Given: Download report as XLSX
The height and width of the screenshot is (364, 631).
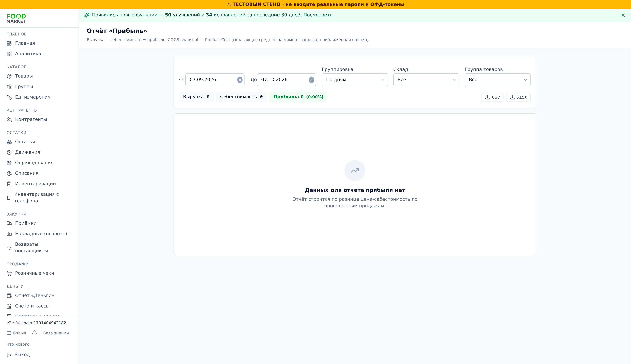Looking at the screenshot, I should 518,97.
